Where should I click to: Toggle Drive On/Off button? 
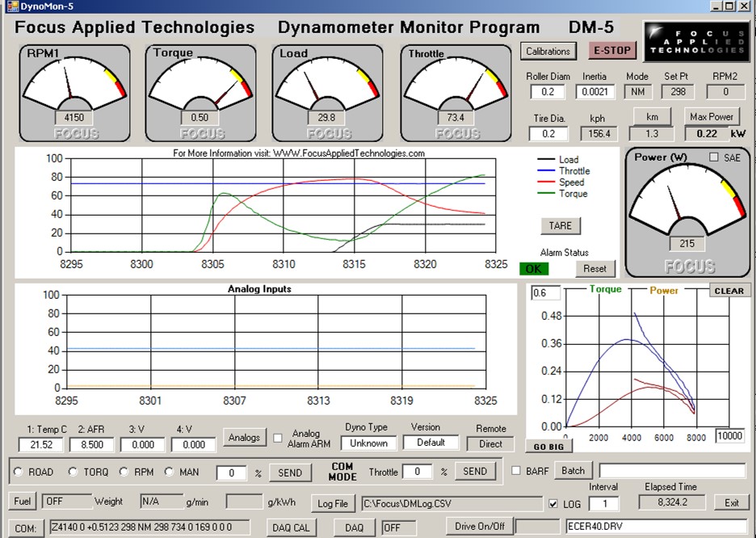click(x=480, y=526)
